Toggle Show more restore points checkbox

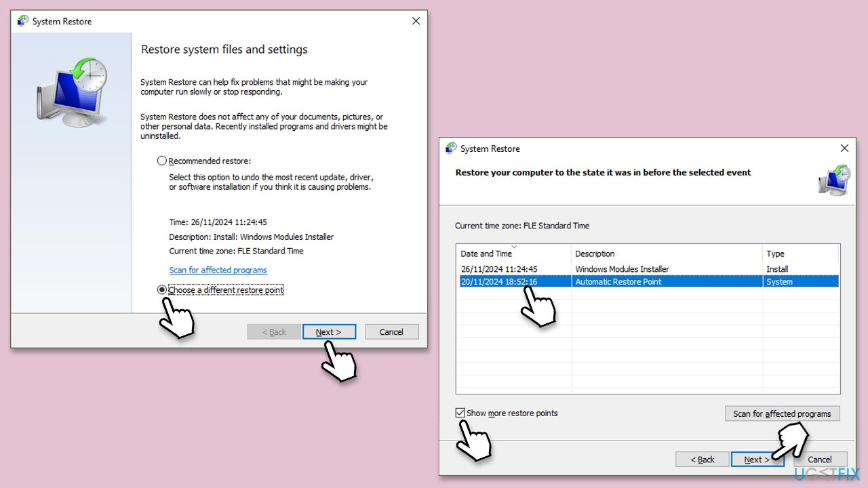click(460, 413)
